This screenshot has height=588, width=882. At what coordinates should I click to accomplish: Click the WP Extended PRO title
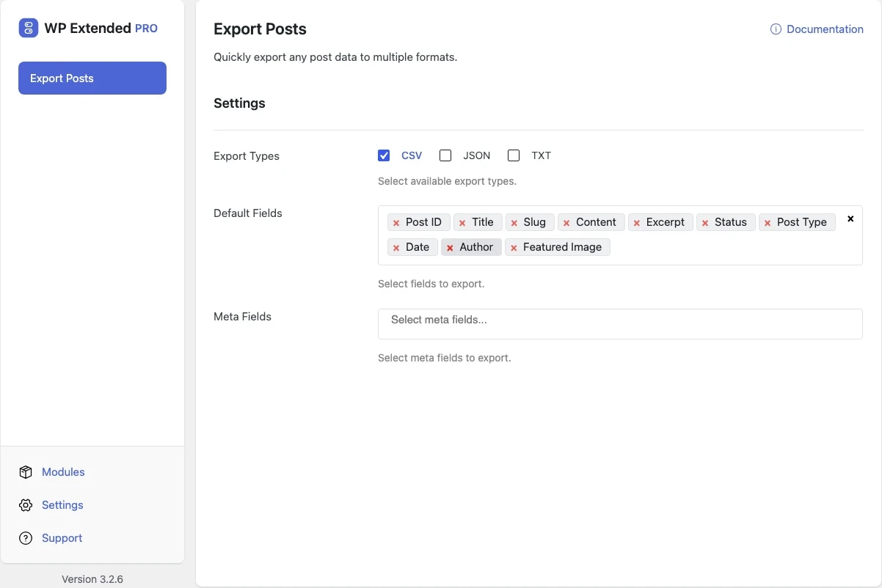101,29
